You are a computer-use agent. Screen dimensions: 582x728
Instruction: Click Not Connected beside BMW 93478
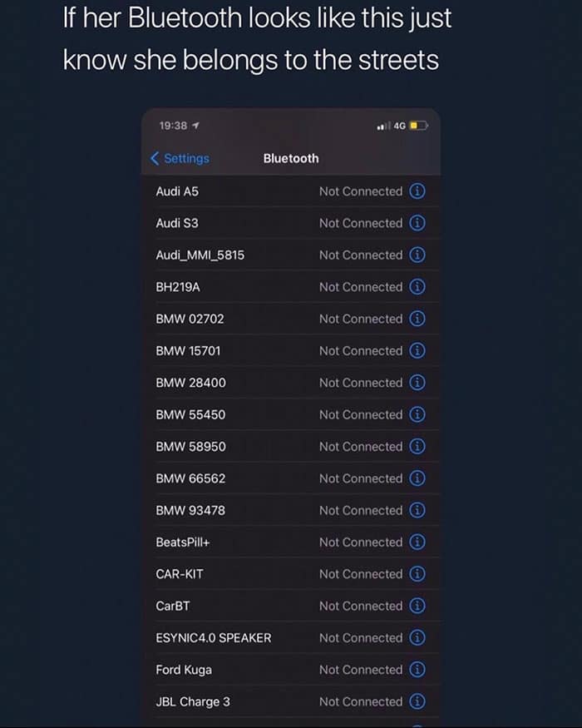point(361,510)
